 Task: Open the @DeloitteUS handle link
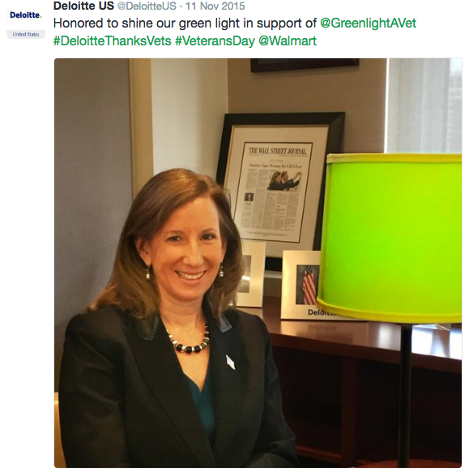point(147,6)
